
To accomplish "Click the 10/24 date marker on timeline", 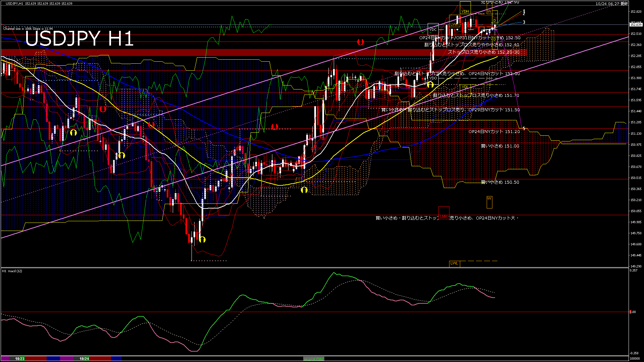I will (84, 359).
